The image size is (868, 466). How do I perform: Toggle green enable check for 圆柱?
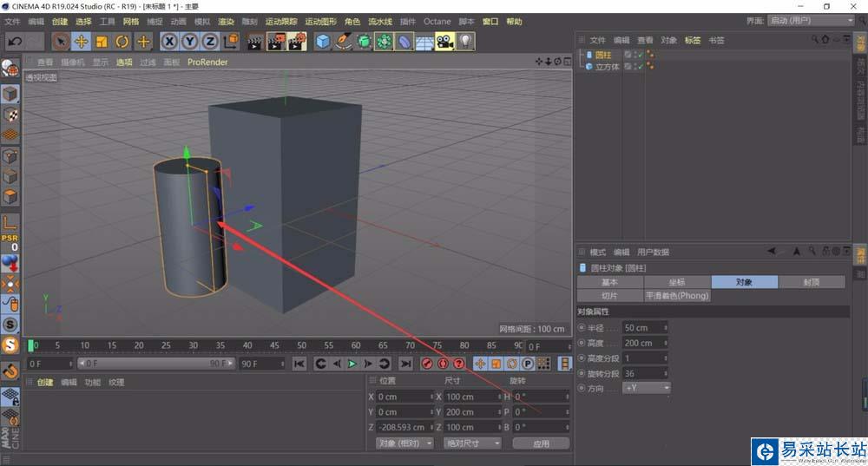point(640,55)
